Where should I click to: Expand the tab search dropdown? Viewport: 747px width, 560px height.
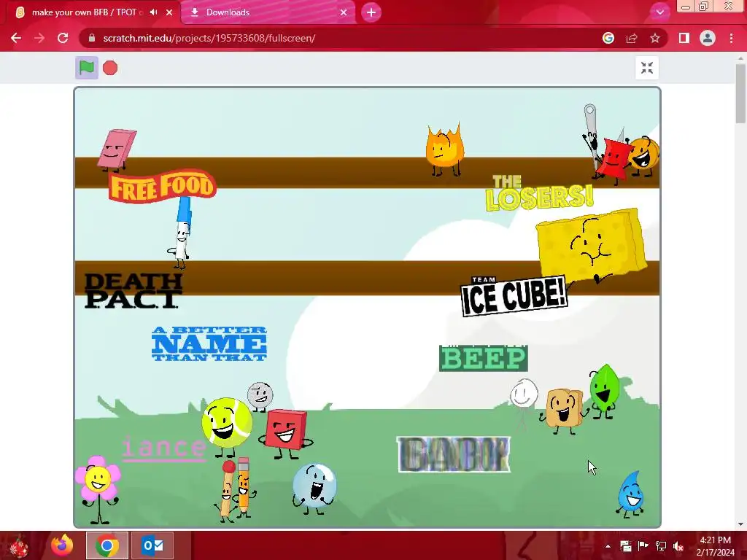(x=659, y=12)
